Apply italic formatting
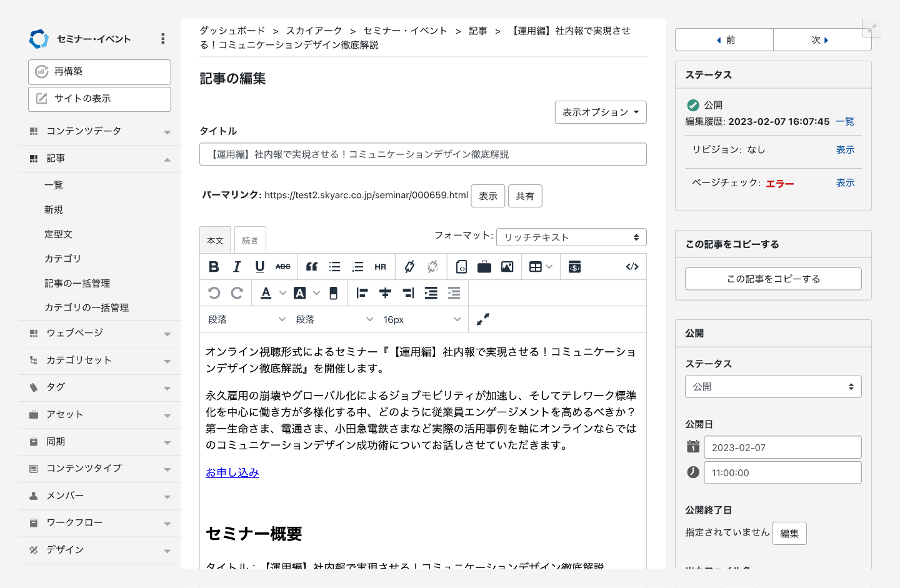 pyautogui.click(x=237, y=267)
